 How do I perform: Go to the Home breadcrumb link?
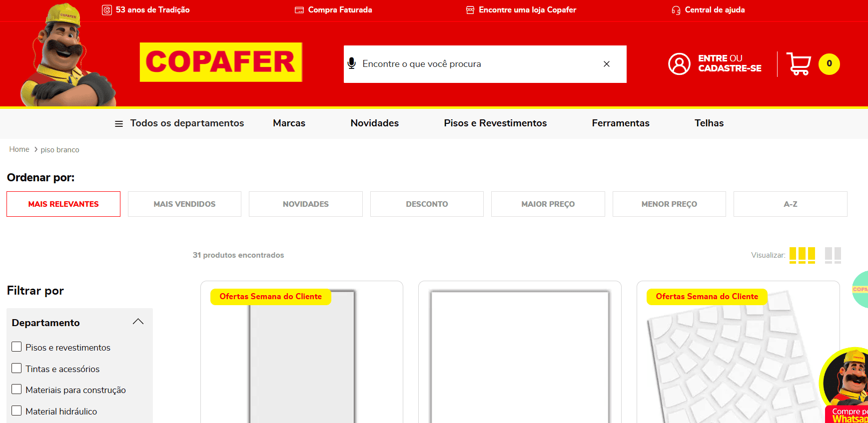(19, 149)
